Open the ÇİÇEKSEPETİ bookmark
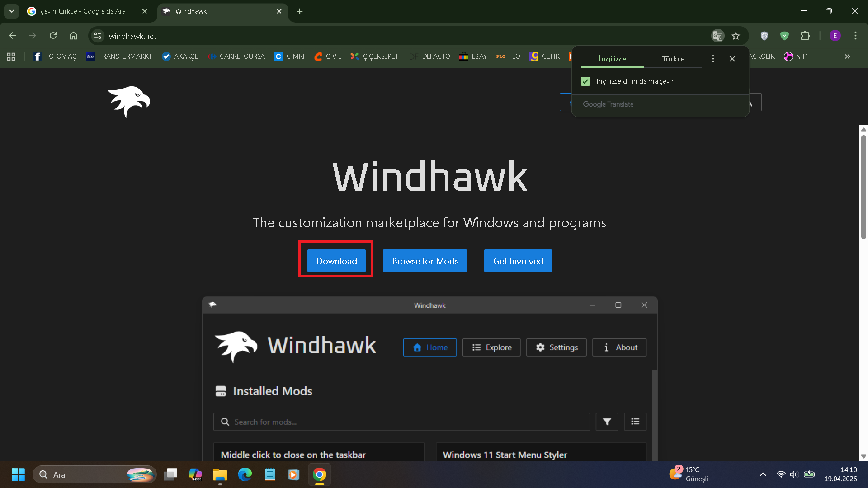The height and width of the screenshot is (488, 868). [376, 56]
